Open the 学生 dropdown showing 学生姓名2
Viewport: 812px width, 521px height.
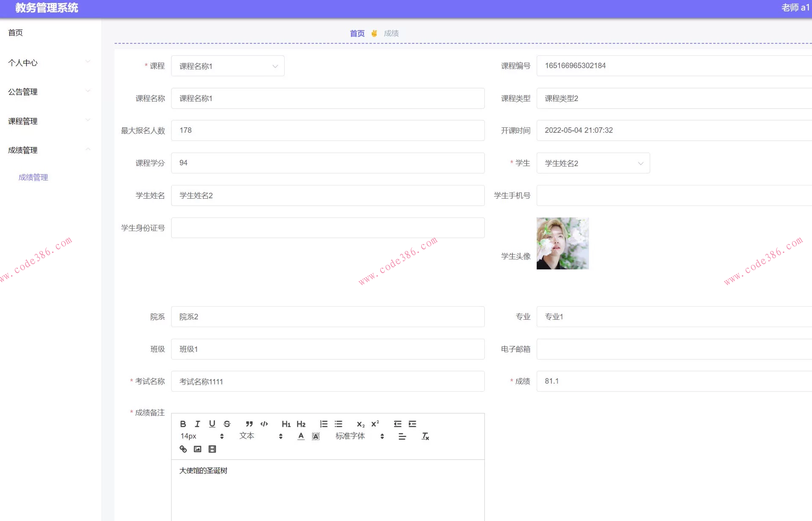[x=593, y=163]
